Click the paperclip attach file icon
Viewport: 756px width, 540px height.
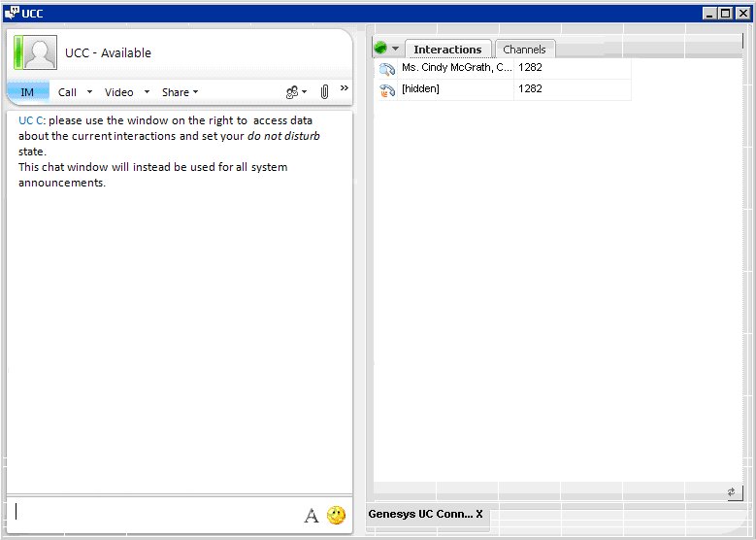(324, 92)
